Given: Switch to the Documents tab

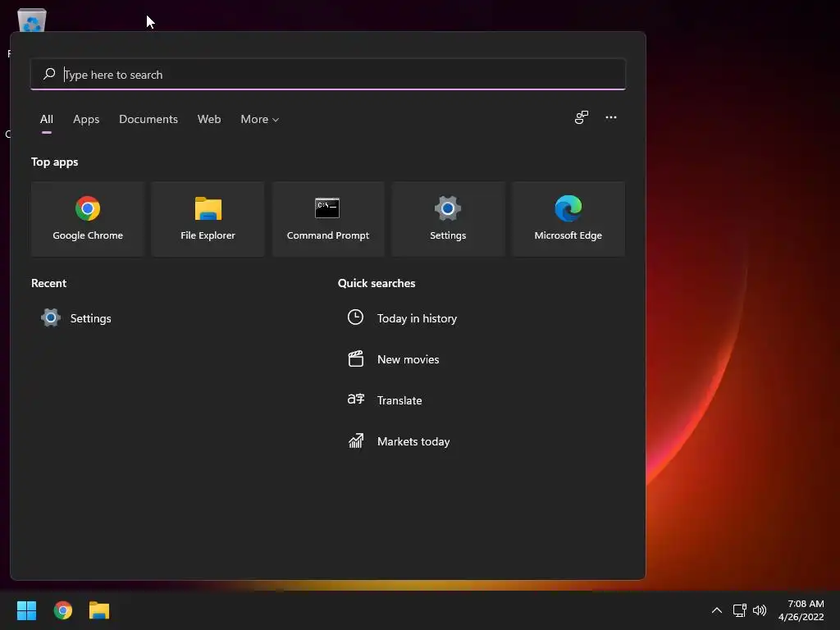Looking at the screenshot, I should click(x=148, y=119).
